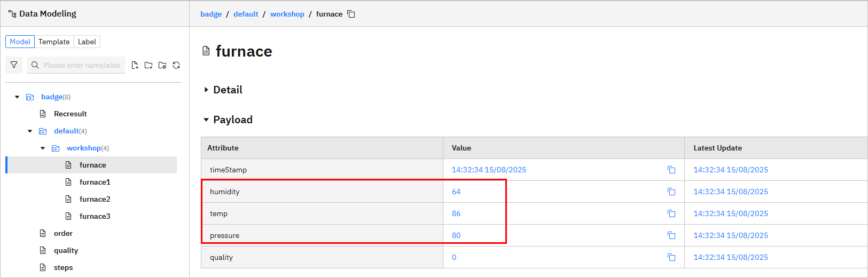Select furnace2 in the tree
This screenshot has height=278, width=868.
click(x=95, y=199)
